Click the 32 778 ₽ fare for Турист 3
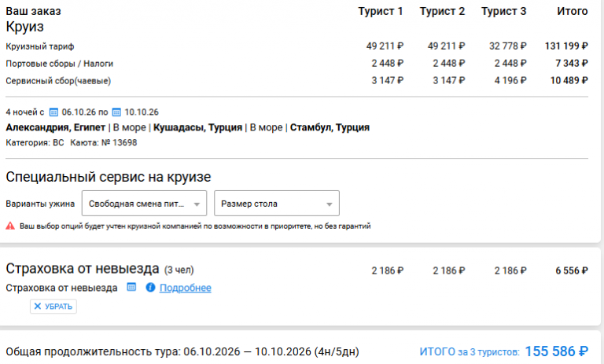The image size is (604, 364). (508, 46)
